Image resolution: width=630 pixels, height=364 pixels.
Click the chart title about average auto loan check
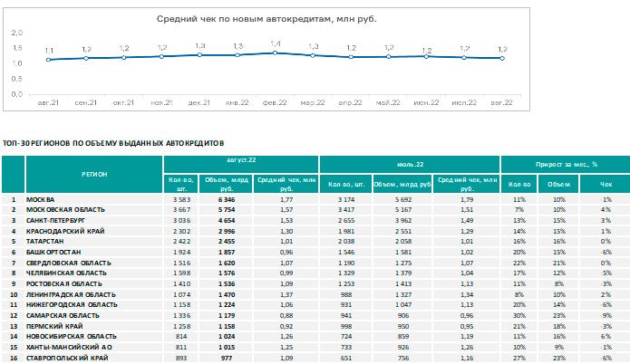[267, 19]
